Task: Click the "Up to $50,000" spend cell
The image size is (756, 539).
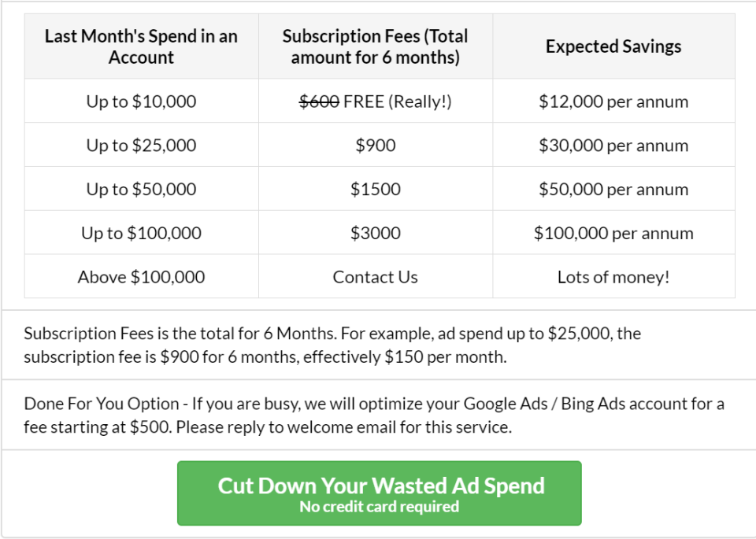Action: pos(141,190)
